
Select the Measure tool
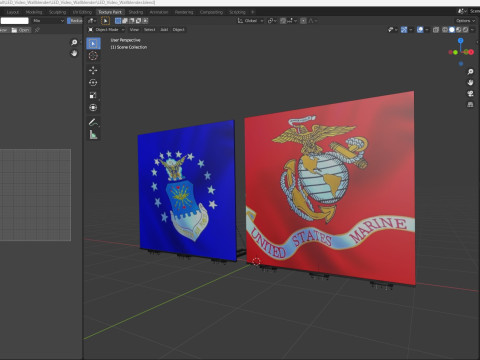tap(93, 135)
